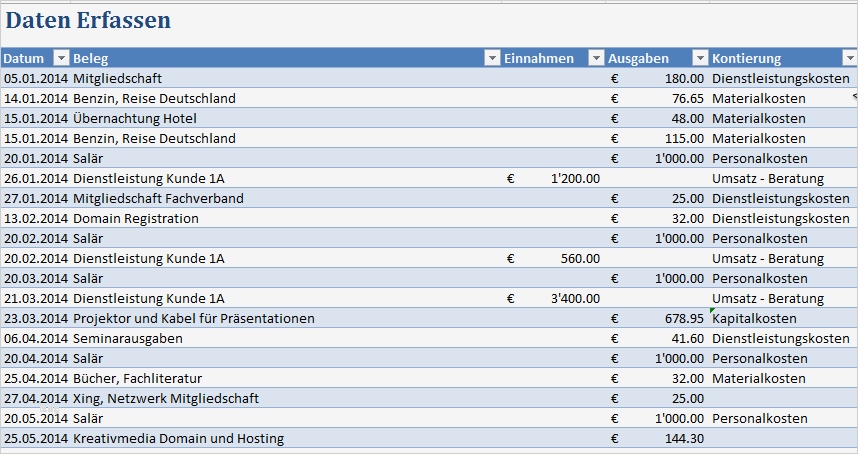The image size is (858, 454).
Task: Open the Ausgaben column filter dropdown
Action: [x=700, y=58]
